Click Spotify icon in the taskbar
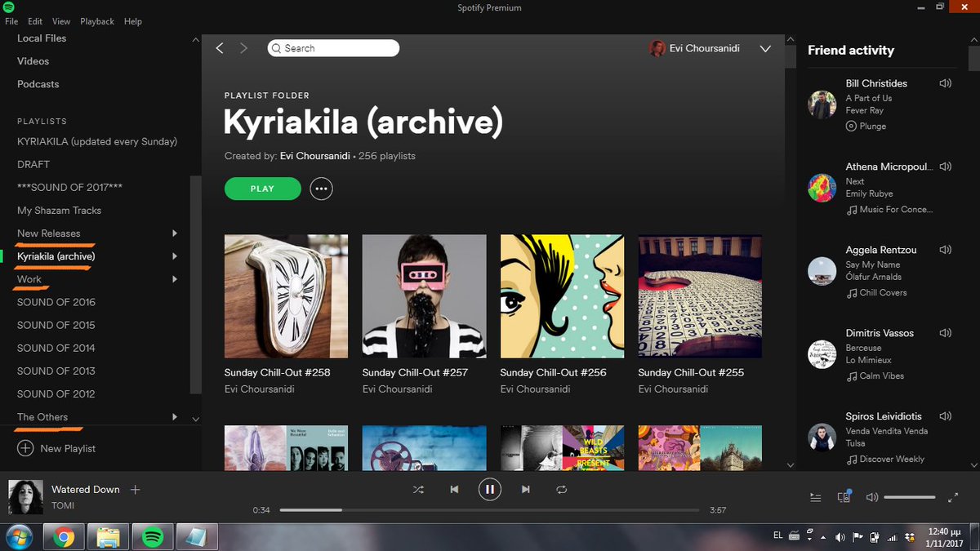The height and width of the screenshot is (551, 980). tap(152, 537)
